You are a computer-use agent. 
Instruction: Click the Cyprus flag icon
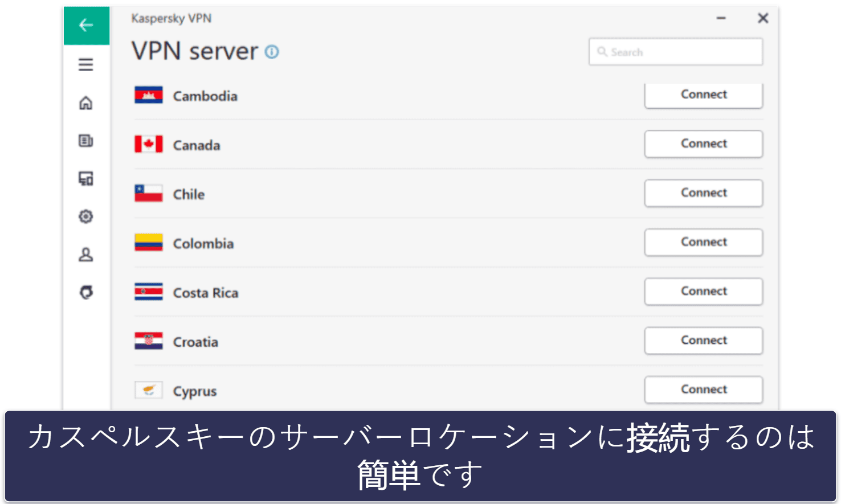coord(149,390)
